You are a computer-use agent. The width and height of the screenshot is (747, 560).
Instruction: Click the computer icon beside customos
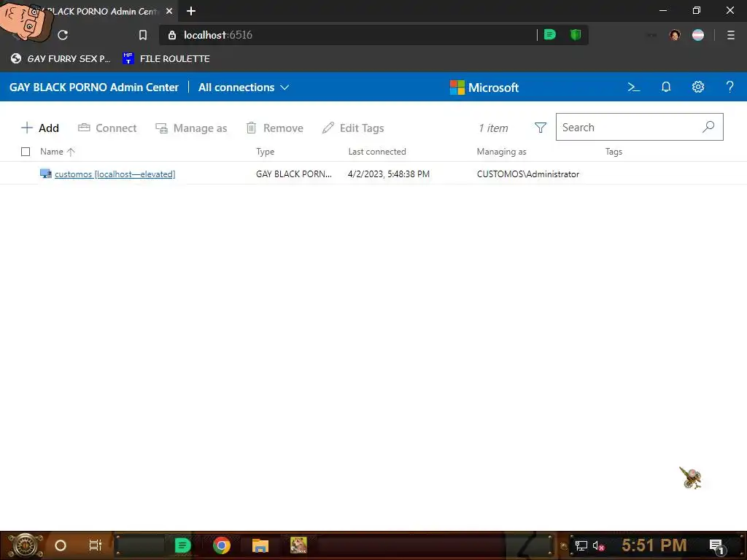coord(46,174)
